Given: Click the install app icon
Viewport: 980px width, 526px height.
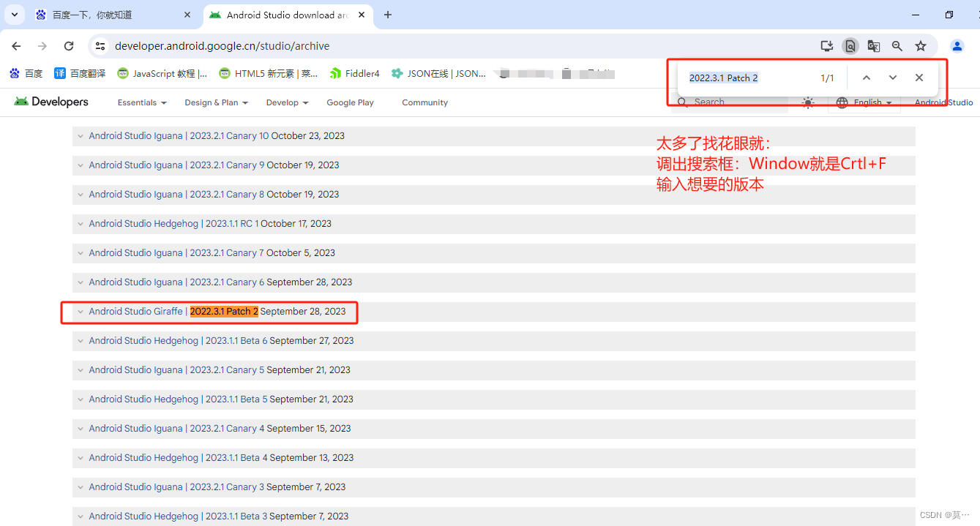Looking at the screenshot, I should click(x=827, y=46).
